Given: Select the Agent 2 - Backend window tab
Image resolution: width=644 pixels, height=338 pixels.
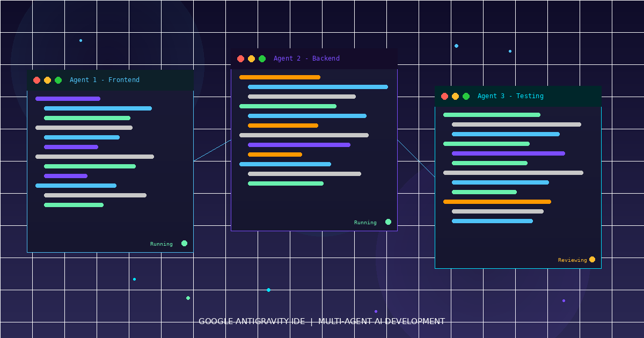Looking at the screenshot, I should 308,58.
